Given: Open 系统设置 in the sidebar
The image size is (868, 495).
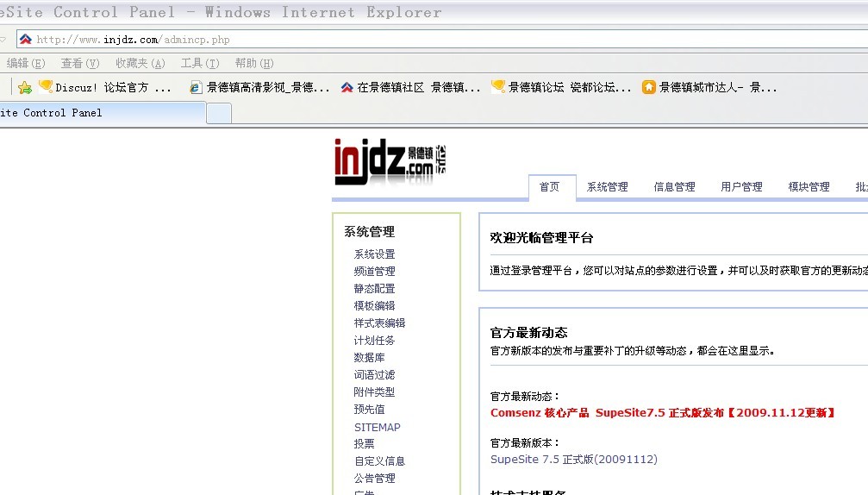Looking at the screenshot, I should click(374, 254).
